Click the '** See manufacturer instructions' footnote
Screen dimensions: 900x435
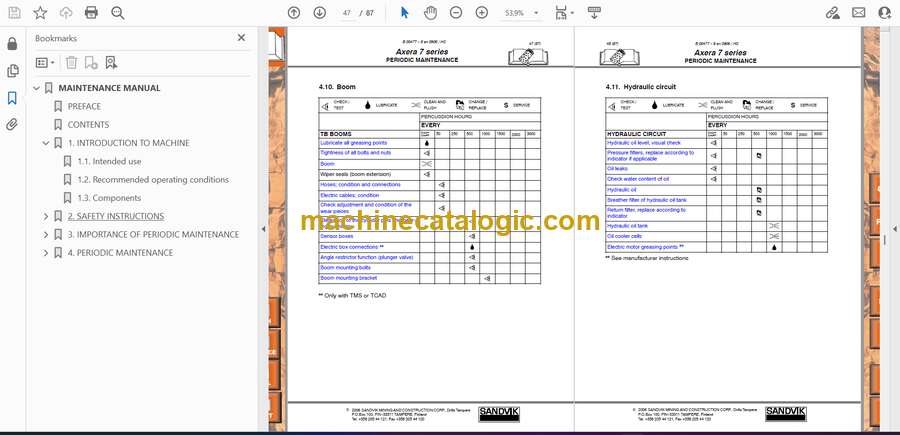[x=647, y=258]
